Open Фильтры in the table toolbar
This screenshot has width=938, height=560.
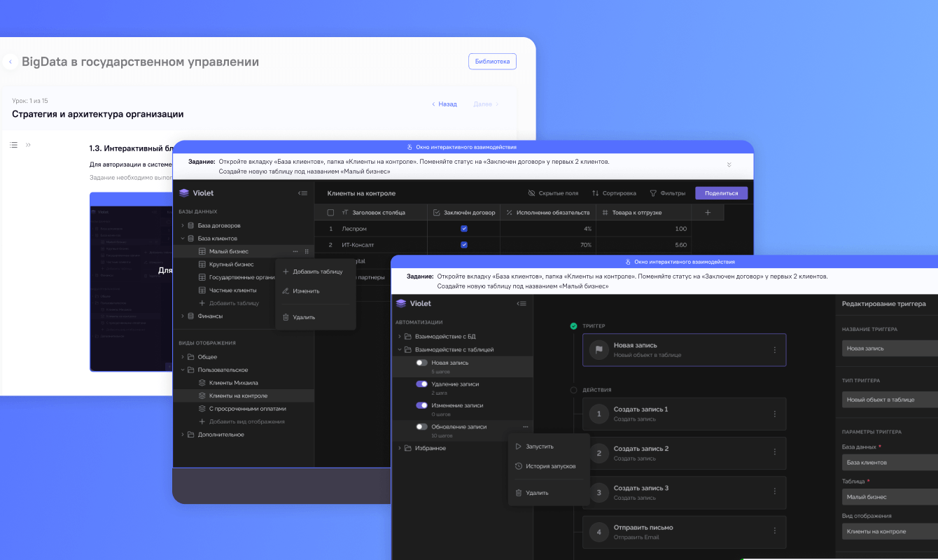[668, 193]
